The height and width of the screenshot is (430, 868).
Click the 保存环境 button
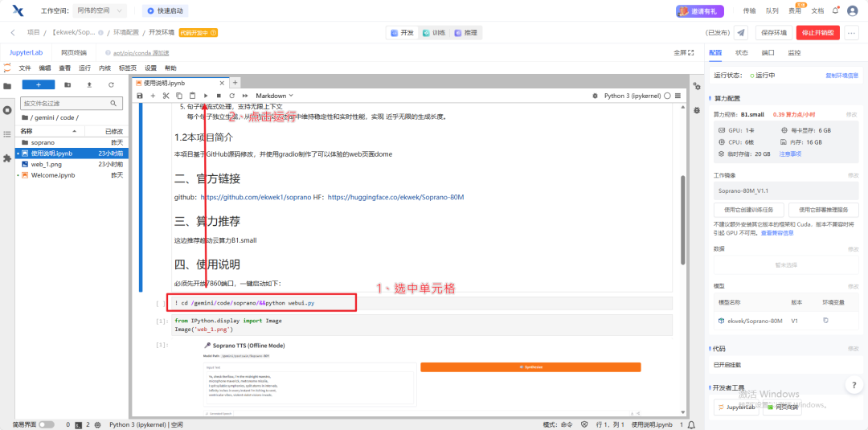tap(774, 33)
